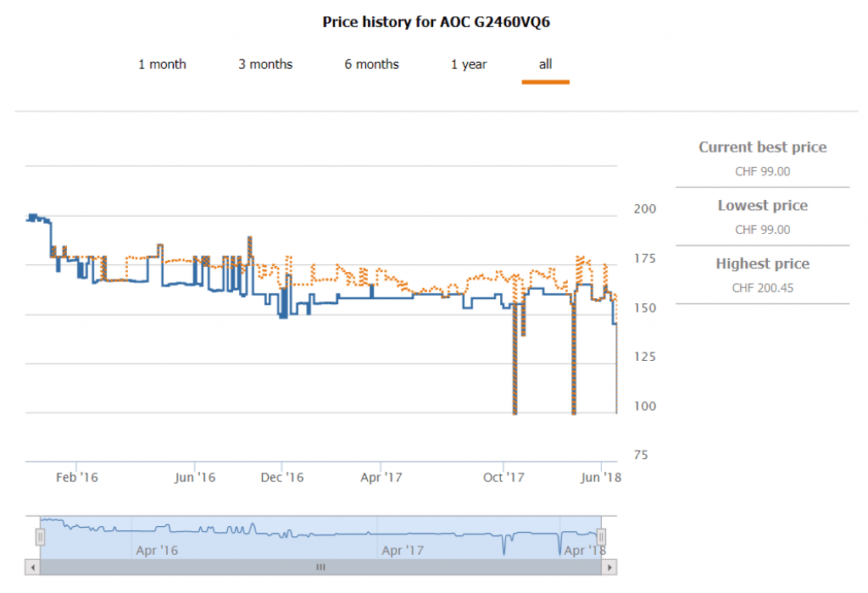The width and height of the screenshot is (868, 593).
Task: Click the Dec '16 x-axis label
Action: (x=282, y=478)
